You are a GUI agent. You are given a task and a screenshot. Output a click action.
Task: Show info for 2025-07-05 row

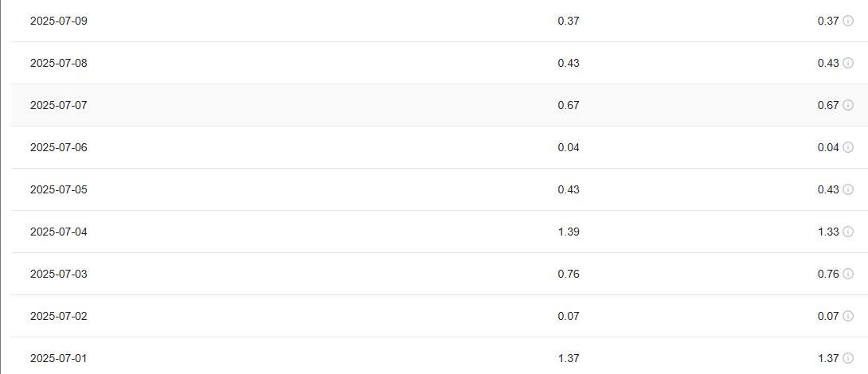tap(847, 189)
